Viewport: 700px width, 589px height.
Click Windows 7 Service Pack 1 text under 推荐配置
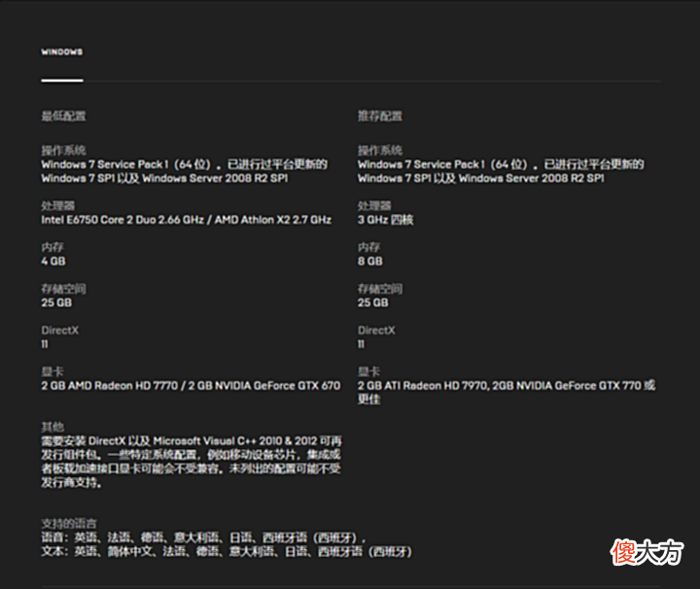(x=501, y=171)
